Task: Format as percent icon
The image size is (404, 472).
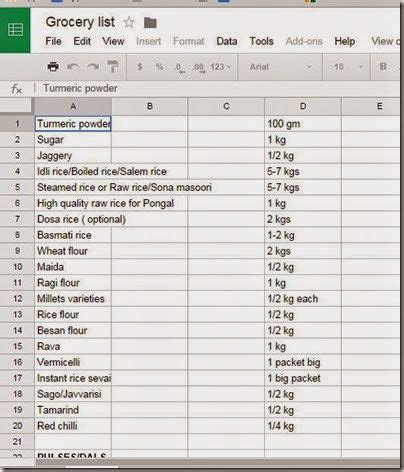Action: pos(160,67)
